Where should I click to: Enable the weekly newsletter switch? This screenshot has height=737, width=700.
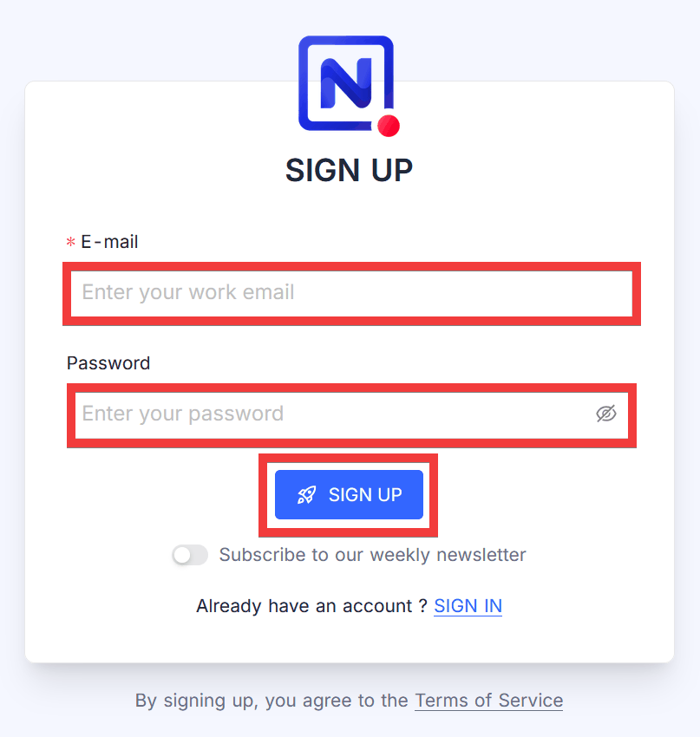pos(190,555)
